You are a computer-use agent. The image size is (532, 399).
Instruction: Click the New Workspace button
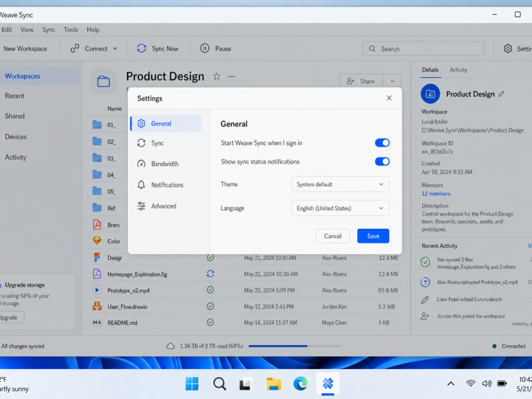tap(25, 49)
